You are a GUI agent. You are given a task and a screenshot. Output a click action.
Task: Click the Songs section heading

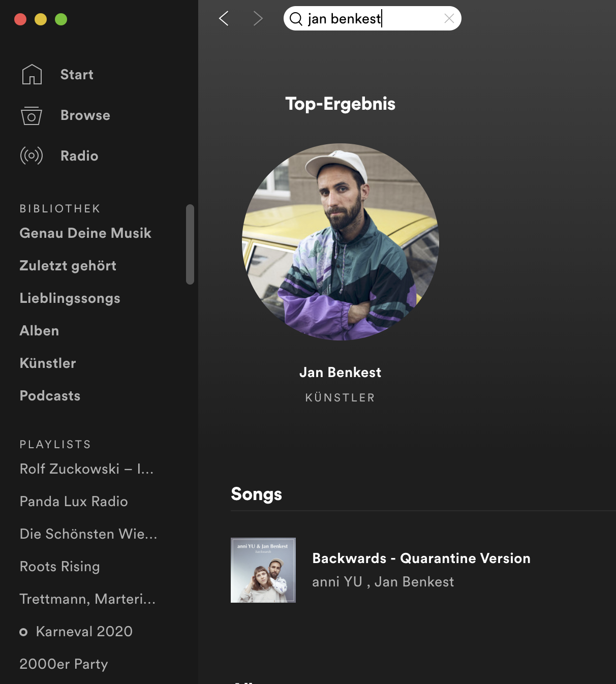click(x=257, y=494)
